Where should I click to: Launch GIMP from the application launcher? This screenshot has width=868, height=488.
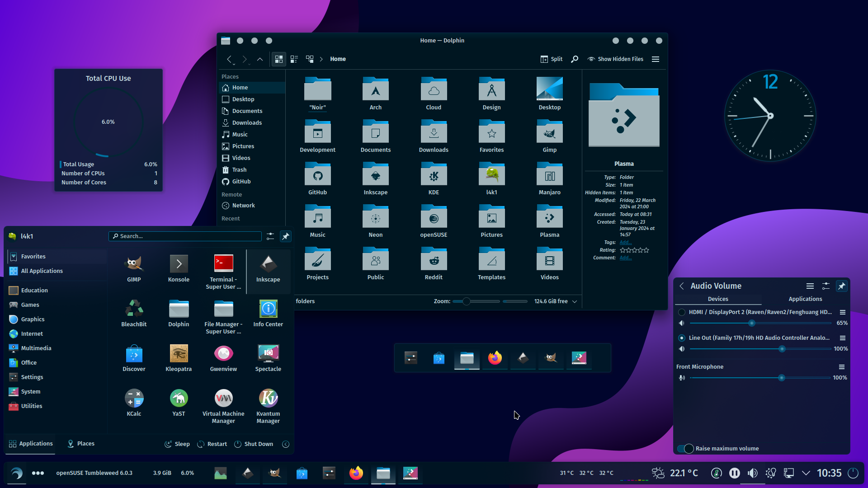tap(134, 269)
